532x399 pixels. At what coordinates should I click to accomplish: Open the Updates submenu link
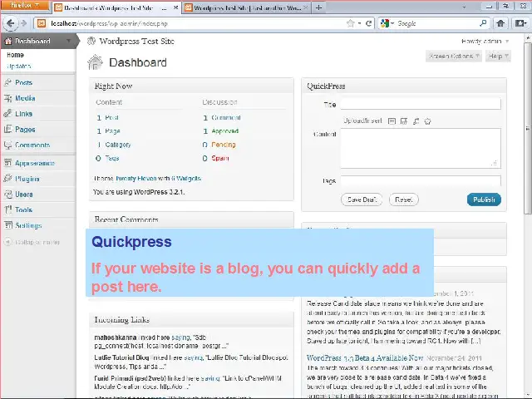click(x=18, y=66)
